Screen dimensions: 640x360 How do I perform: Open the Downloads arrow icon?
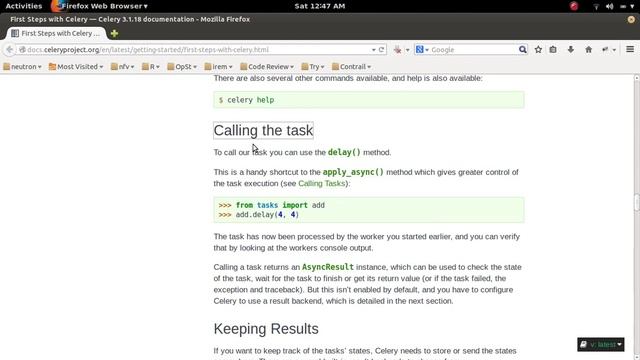pos(571,49)
